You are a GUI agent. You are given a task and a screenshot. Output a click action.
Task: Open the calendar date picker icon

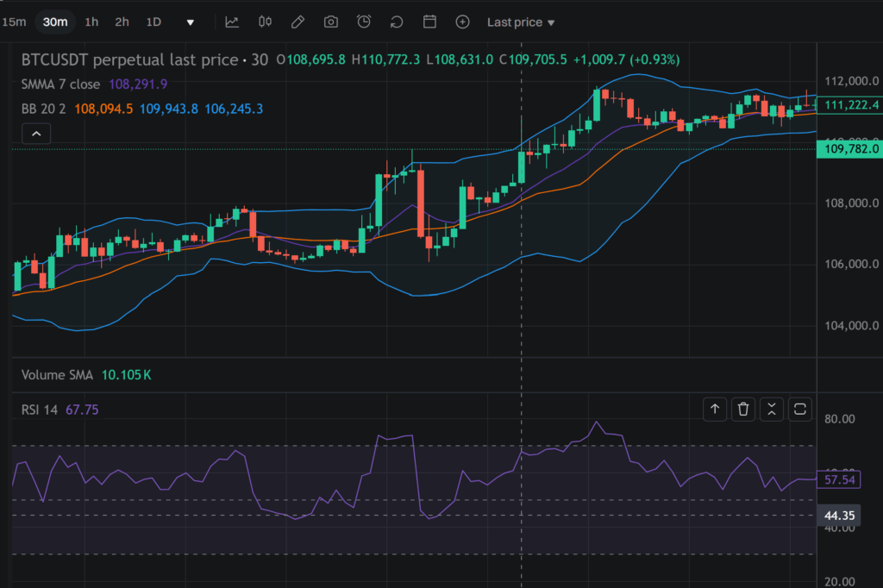coord(429,22)
